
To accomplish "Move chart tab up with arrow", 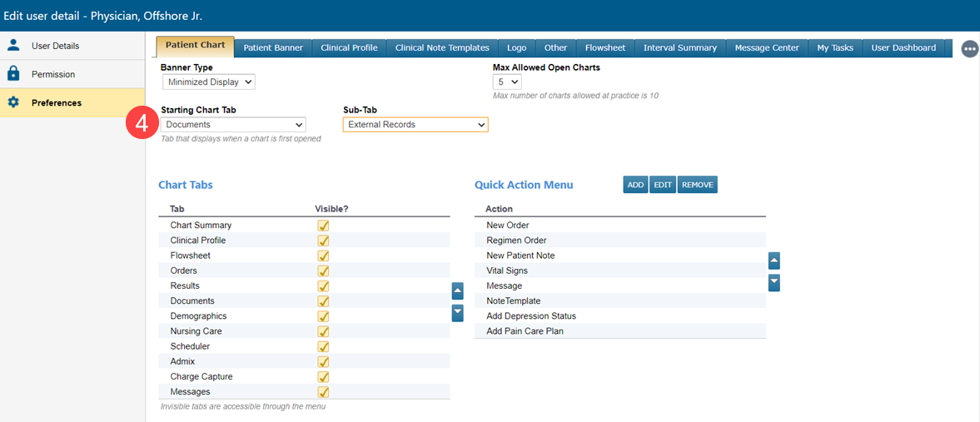I will [x=457, y=291].
